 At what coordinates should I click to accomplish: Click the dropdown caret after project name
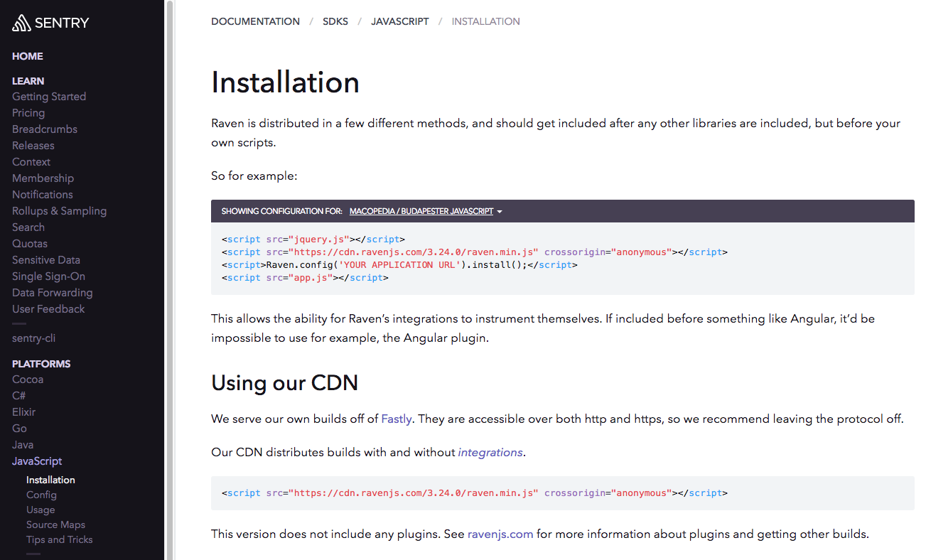pos(500,212)
